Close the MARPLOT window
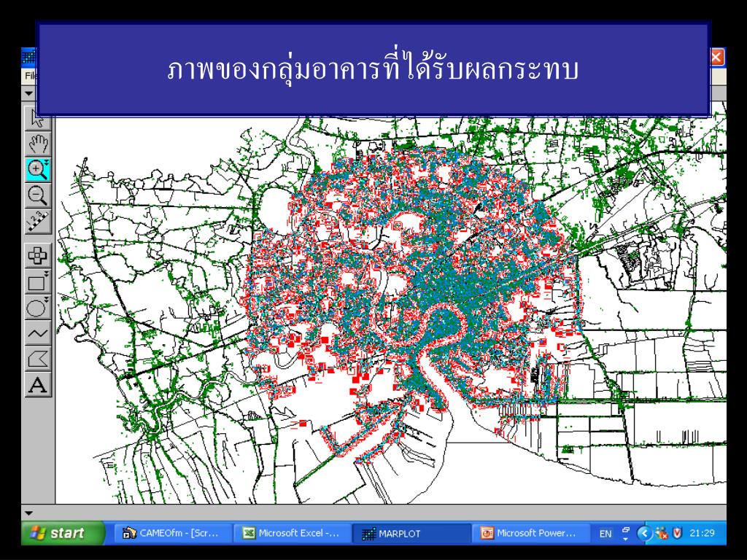 (716, 58)
